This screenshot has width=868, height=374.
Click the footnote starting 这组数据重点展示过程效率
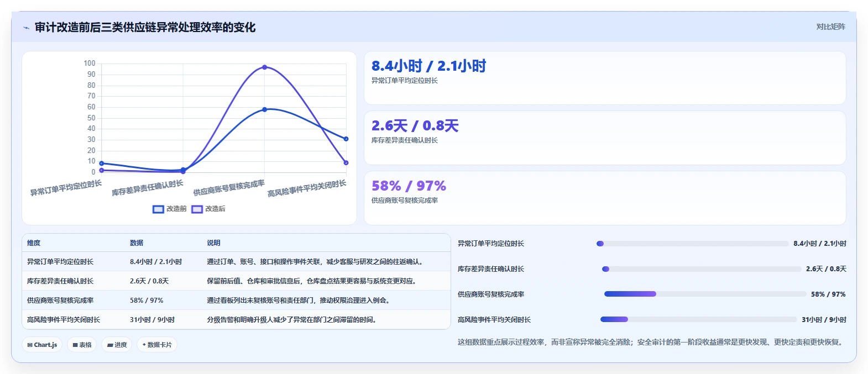coord(652,343)
